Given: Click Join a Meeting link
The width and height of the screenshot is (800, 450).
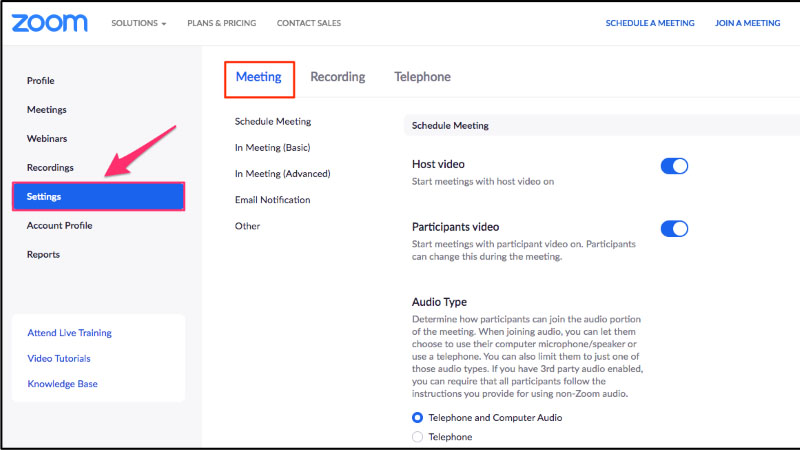Looking at the screenshot, I should 747,23.
